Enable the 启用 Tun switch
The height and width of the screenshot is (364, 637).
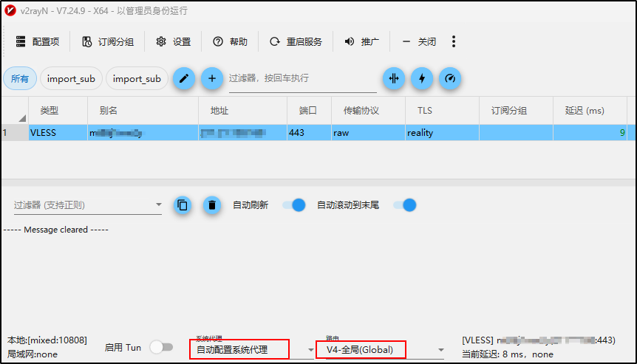(161, 347)
